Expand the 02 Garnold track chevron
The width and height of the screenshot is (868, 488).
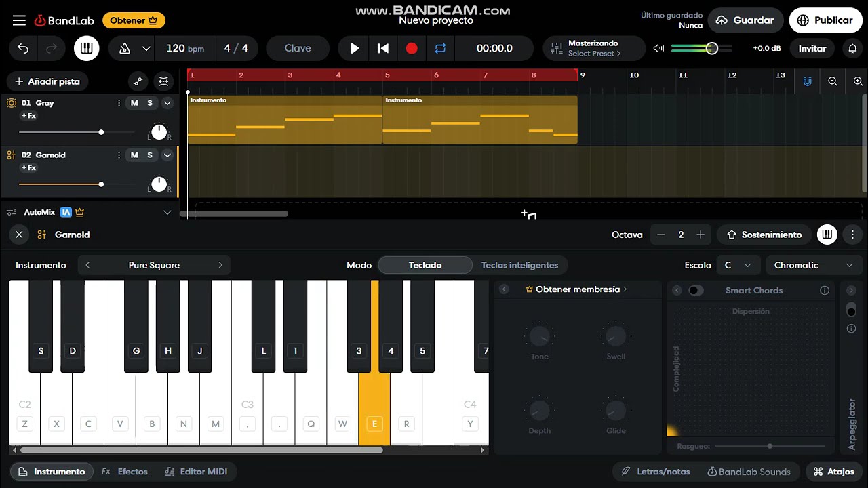(x=167, y=155)
